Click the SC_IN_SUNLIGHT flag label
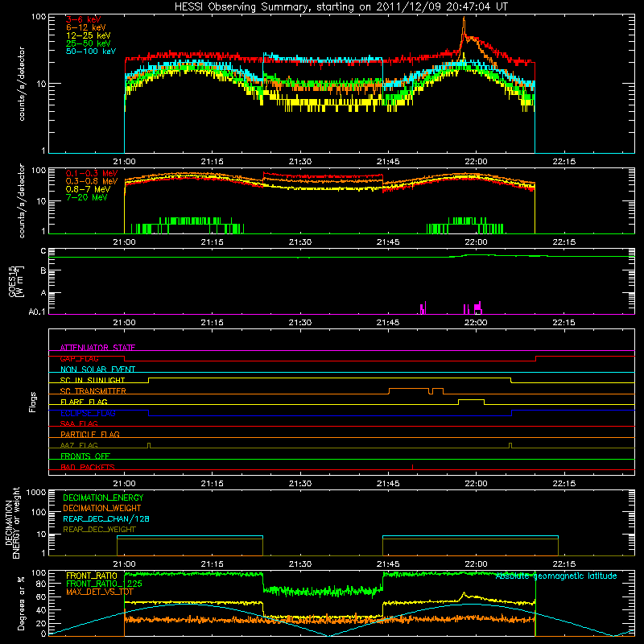 [x=93, y=380]
